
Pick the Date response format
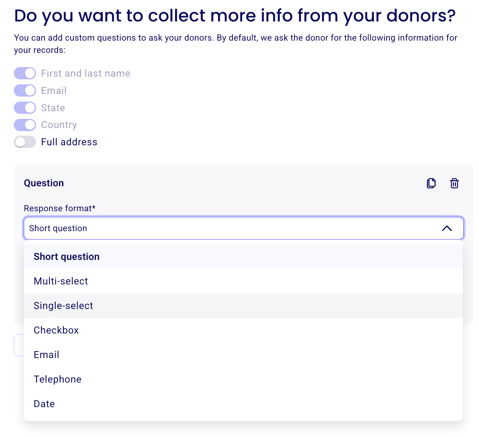pos(243,404)
